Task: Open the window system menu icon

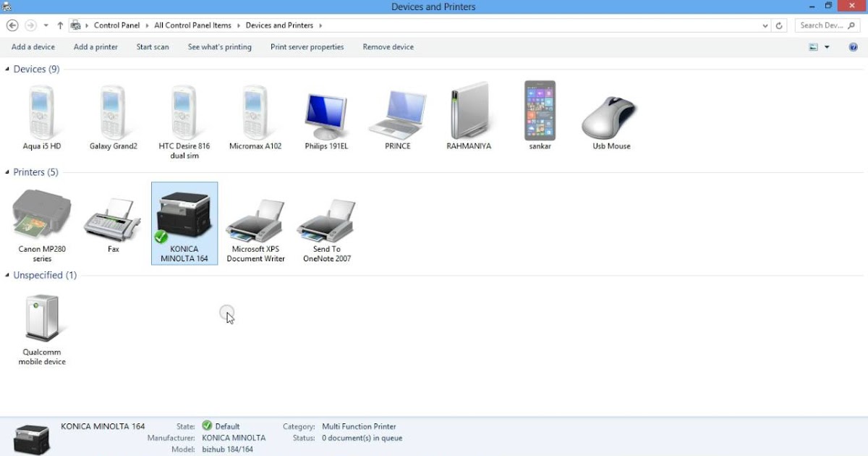Action: [7, 7]
